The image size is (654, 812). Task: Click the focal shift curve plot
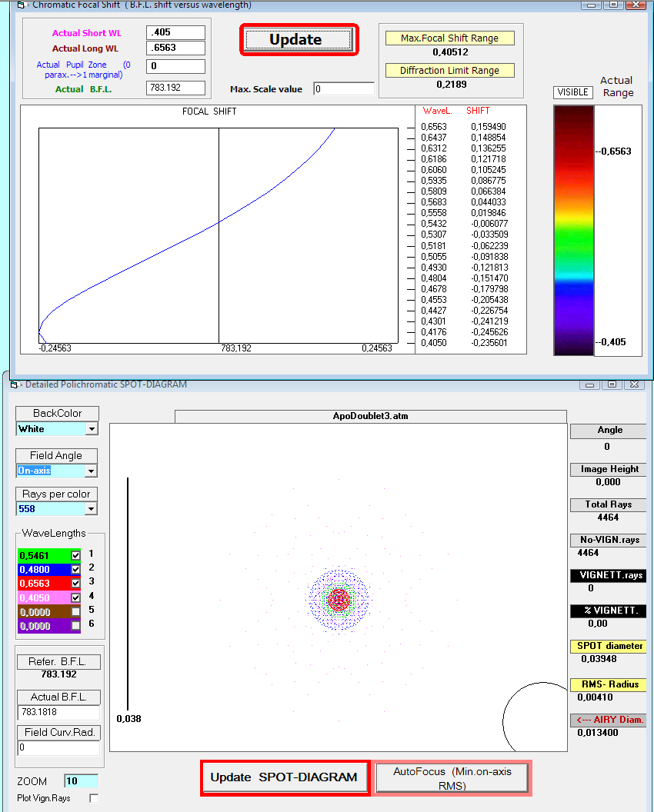(219, 235)
